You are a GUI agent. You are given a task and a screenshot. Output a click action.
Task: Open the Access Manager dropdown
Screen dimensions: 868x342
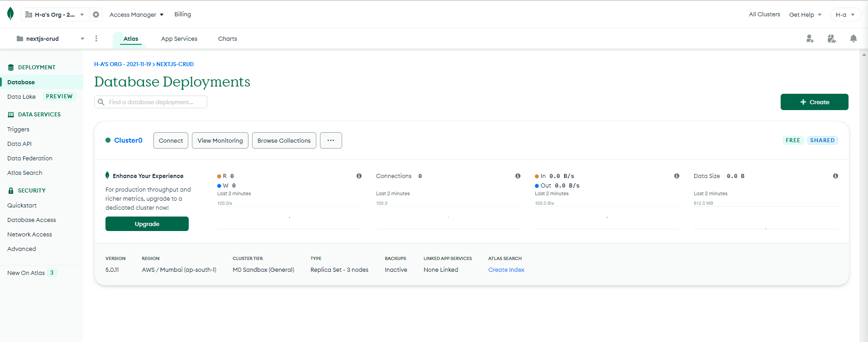tap(136, 14)
